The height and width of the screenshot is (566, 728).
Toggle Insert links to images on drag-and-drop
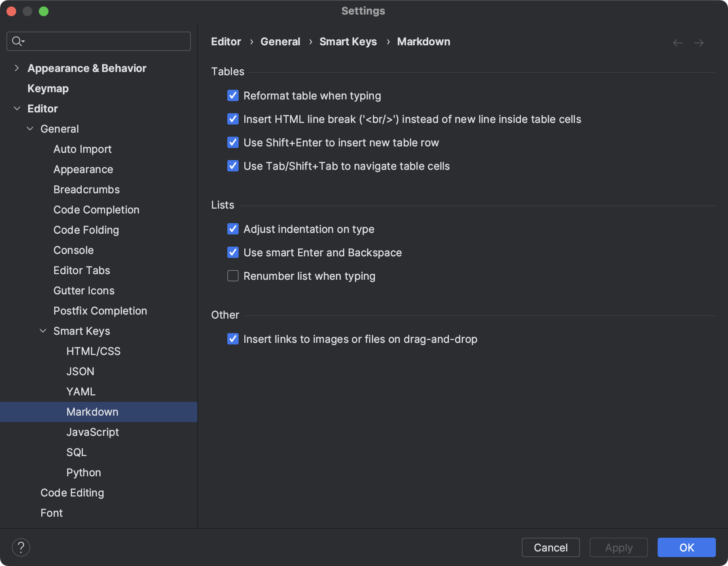coord(233,339)
